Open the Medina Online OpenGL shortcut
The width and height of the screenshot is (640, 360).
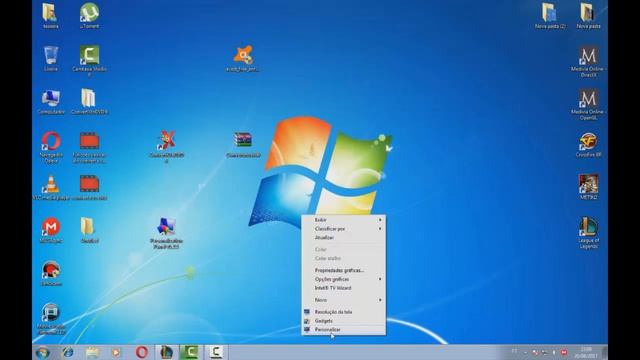point(588,104)
